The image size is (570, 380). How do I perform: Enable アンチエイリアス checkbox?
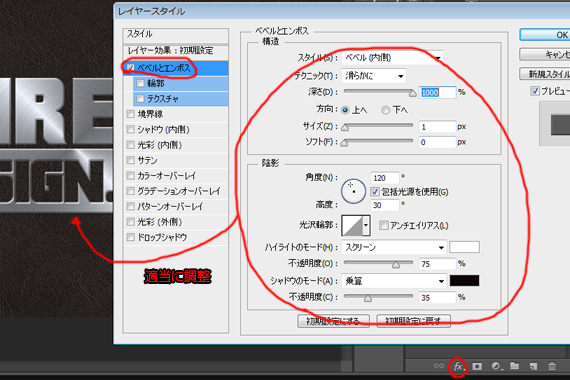pyautogui.click(x=383, y=225)
